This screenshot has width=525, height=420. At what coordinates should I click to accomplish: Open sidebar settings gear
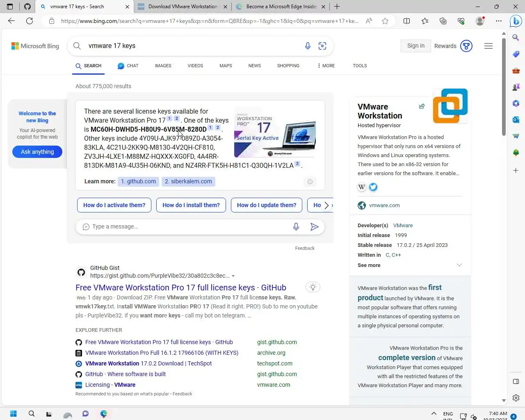[x=516, y=398]
